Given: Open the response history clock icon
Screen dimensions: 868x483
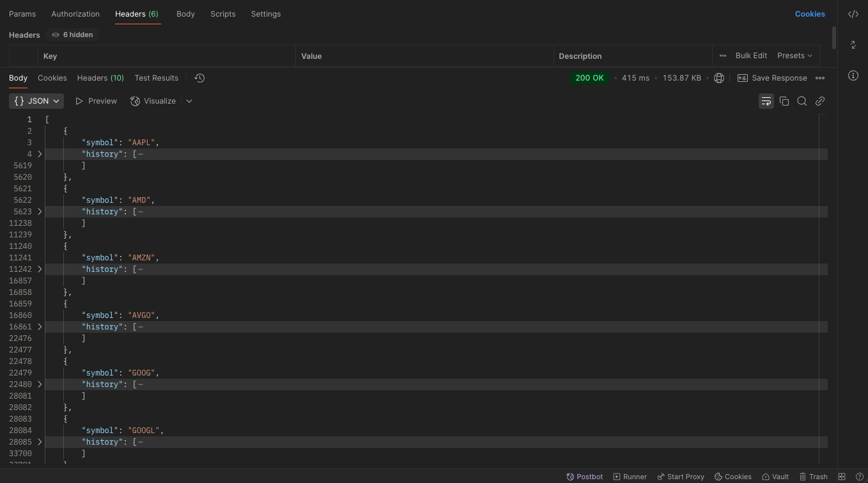Looking at the screenshot, I should coord(199,78).
